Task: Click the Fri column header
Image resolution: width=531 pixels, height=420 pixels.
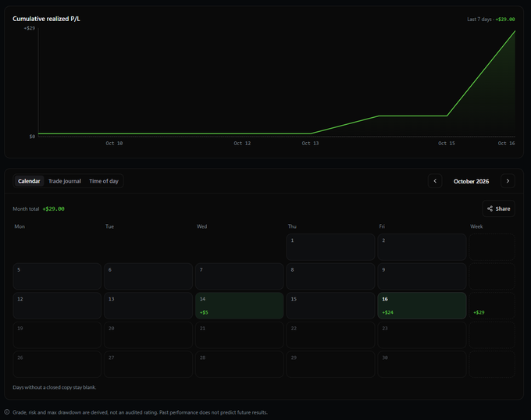Action: pos(382,226)
